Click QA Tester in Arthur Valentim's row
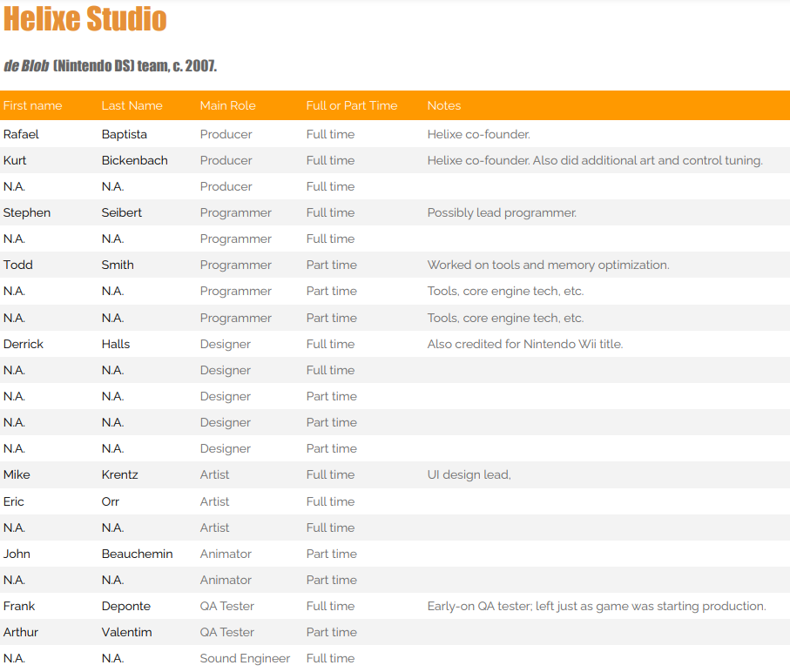790x672 pixels. (226, 633)
